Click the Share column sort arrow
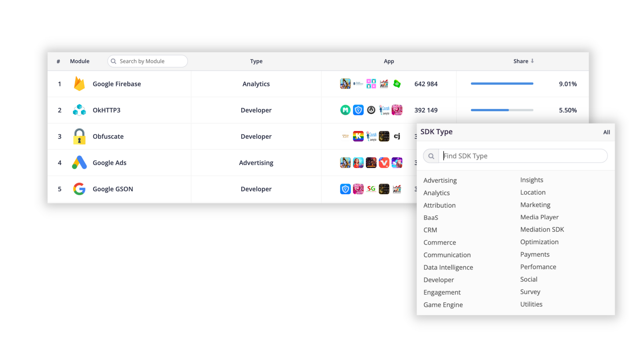This screenshot has width=637, height=364. pos(532,61)
